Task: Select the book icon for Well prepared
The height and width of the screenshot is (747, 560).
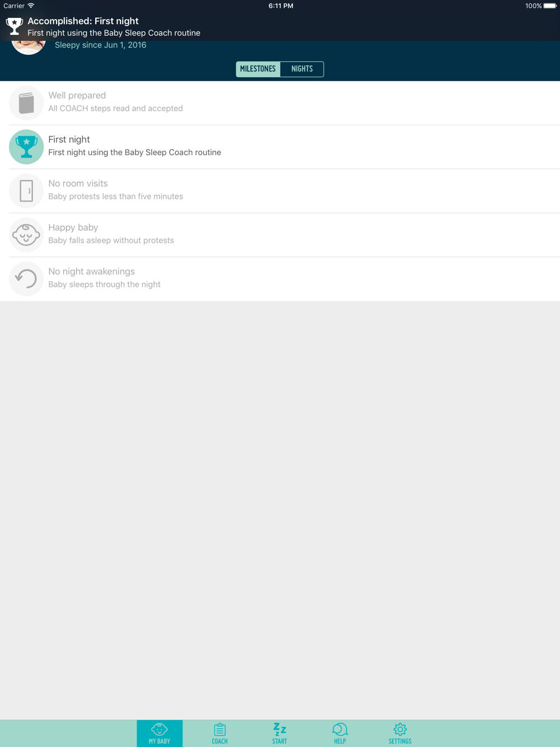Action: click(26, 103)
